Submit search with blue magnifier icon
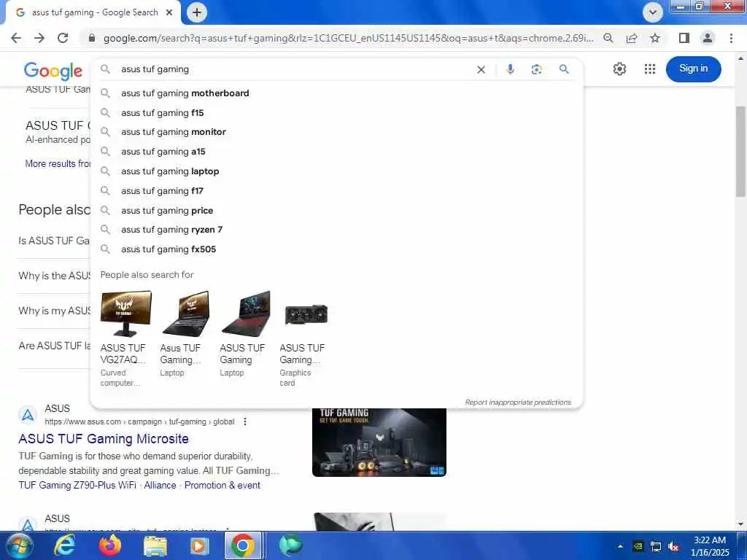 564,69
